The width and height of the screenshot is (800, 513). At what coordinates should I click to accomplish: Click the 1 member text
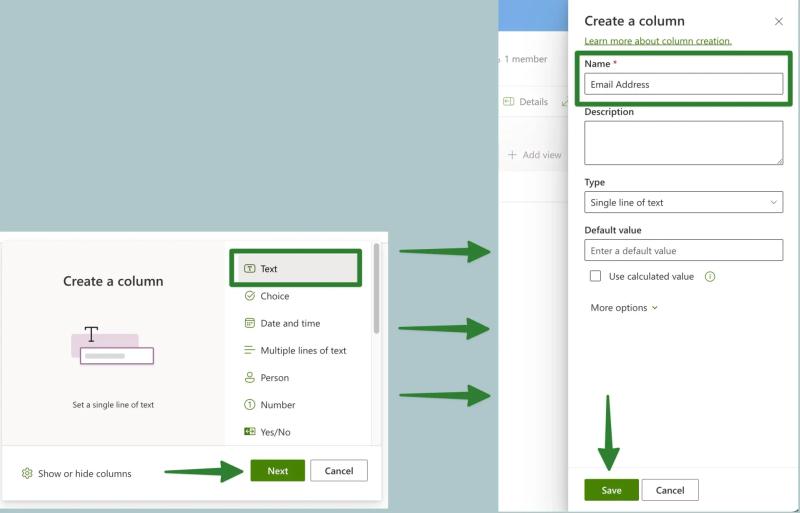526,59
